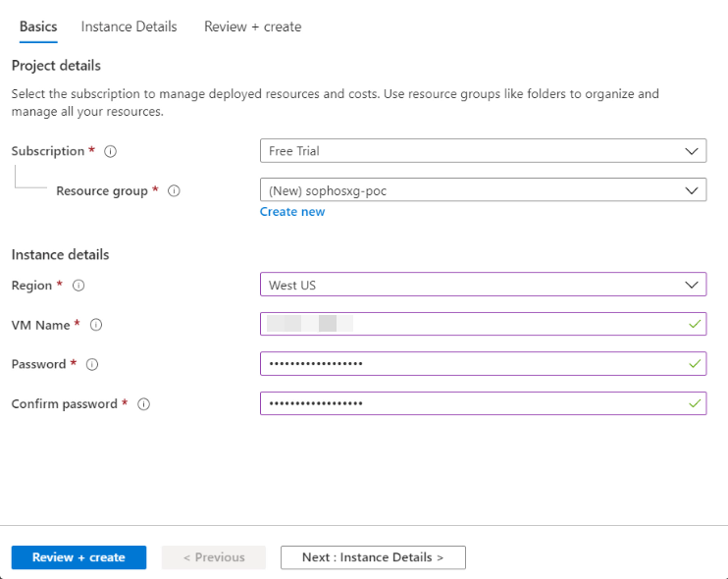
Task: Click the info icon next to Subscription
Action: pos(110,152)
